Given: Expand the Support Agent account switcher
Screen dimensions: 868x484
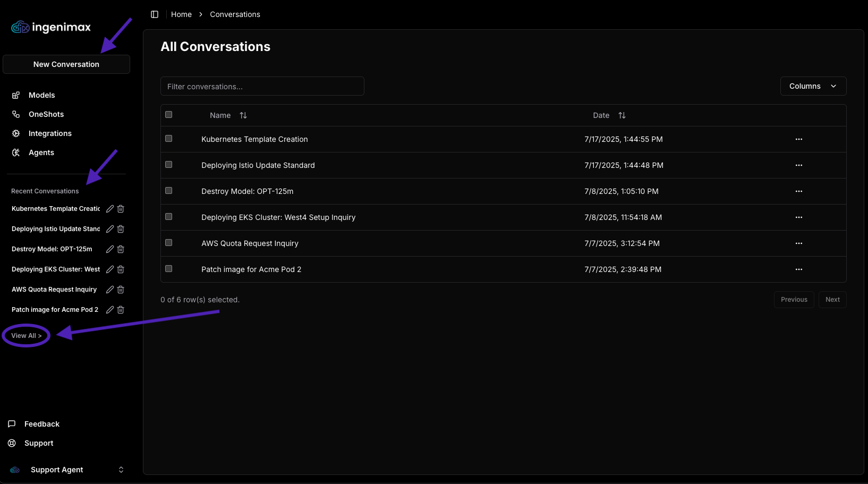Looking at the screenshot, I should click(121, 470).
